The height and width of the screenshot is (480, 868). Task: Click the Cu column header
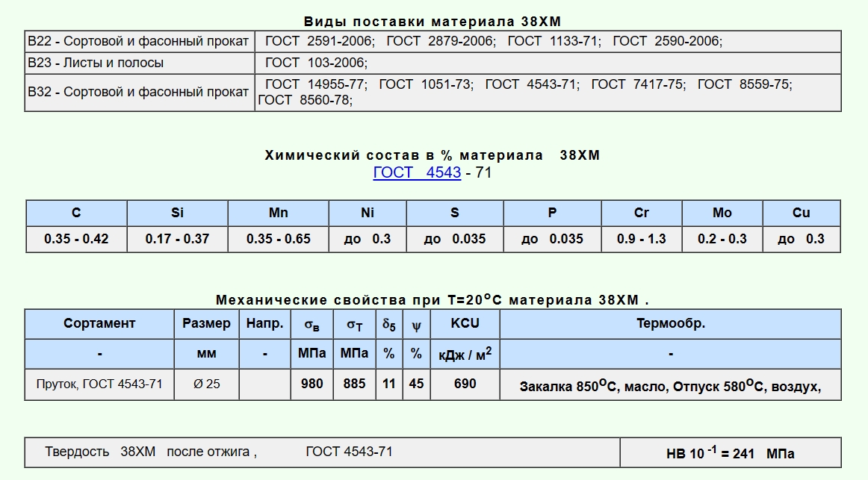(801, 213)
